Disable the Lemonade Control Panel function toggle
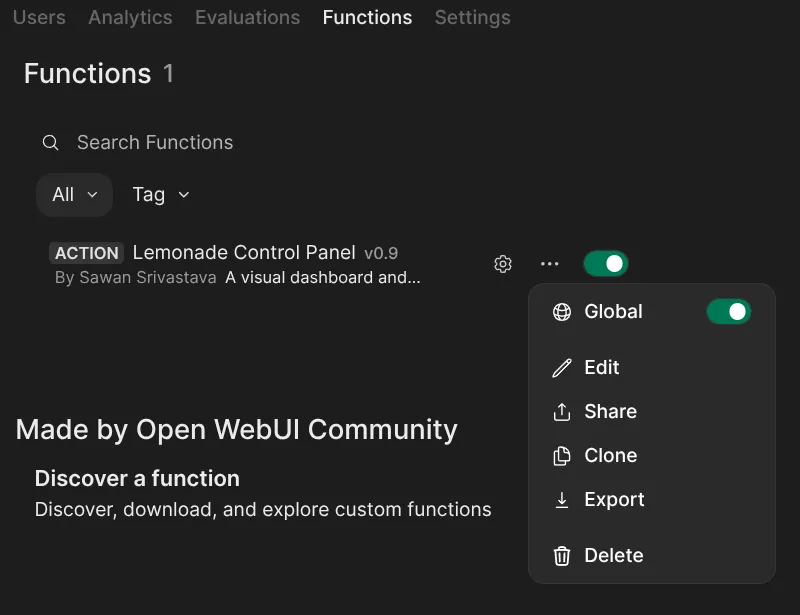This screenshot has height=615, width=800. tap(606, 264)
